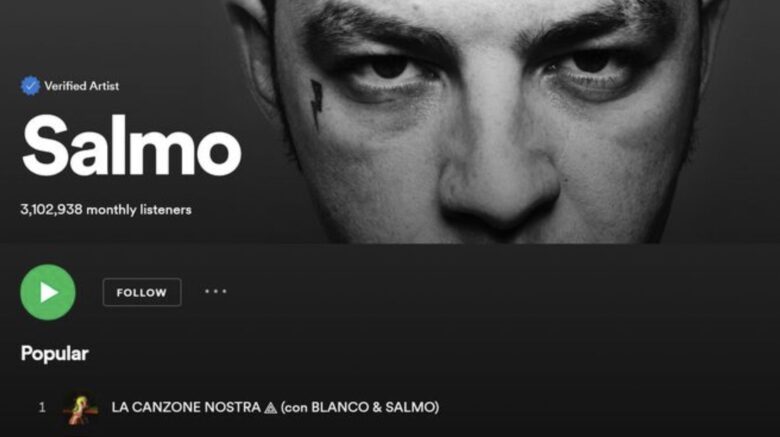Image resolution: width=780 pixels, height=437 pixels.
Task: Click the word FOLLOW inside outlined button
Action: tap(142, 293)
